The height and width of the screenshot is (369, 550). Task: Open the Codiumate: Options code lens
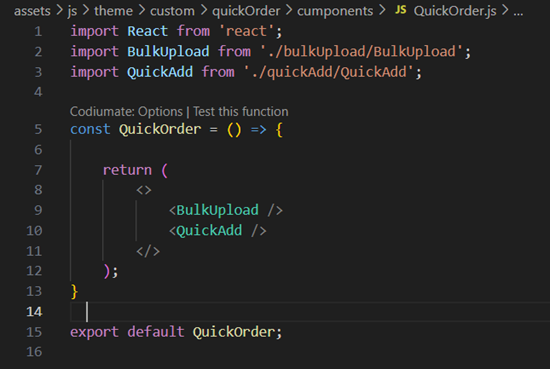pos(126,112)
